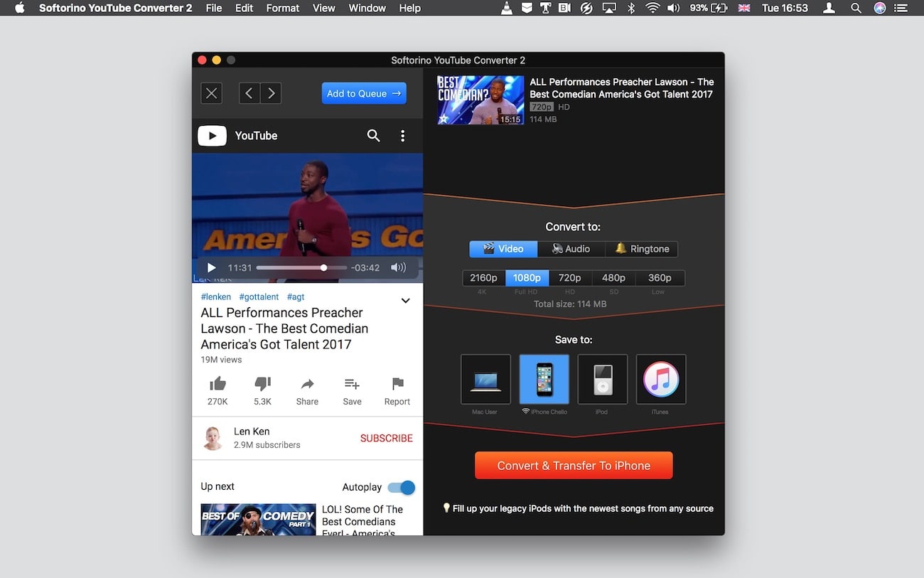Choose 720p HD resolution
This screenshot has width=924, height=578.
570,278
